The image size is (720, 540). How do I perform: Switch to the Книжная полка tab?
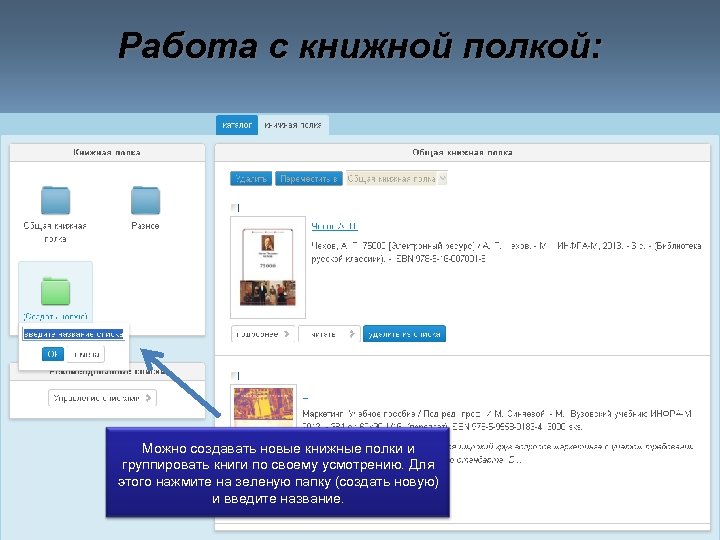[293, 125]
